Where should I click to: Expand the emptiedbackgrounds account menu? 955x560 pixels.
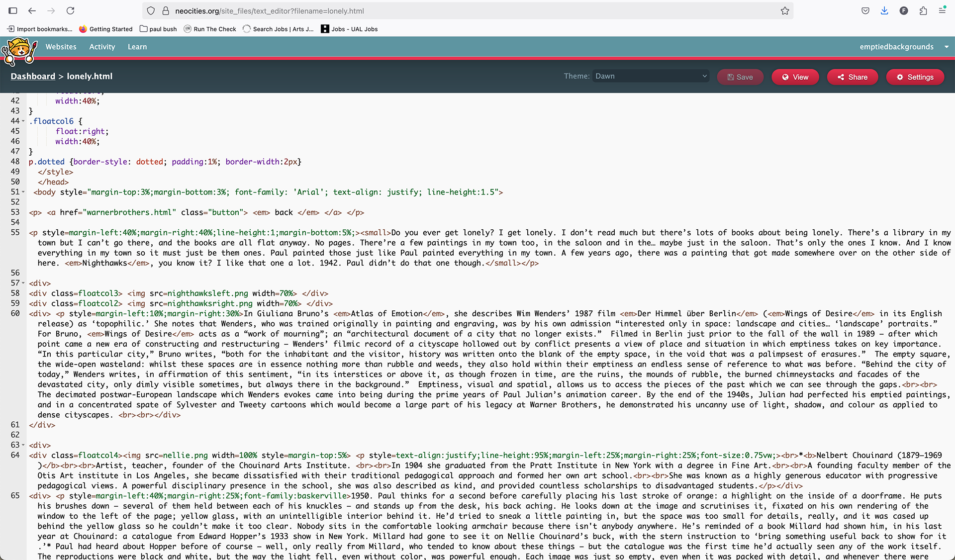(904, 47)
